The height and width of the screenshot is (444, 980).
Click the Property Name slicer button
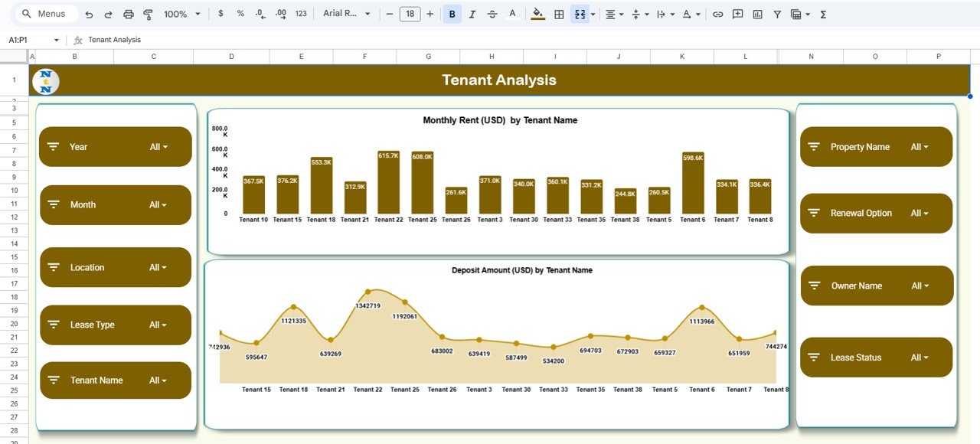pos(876,147)
